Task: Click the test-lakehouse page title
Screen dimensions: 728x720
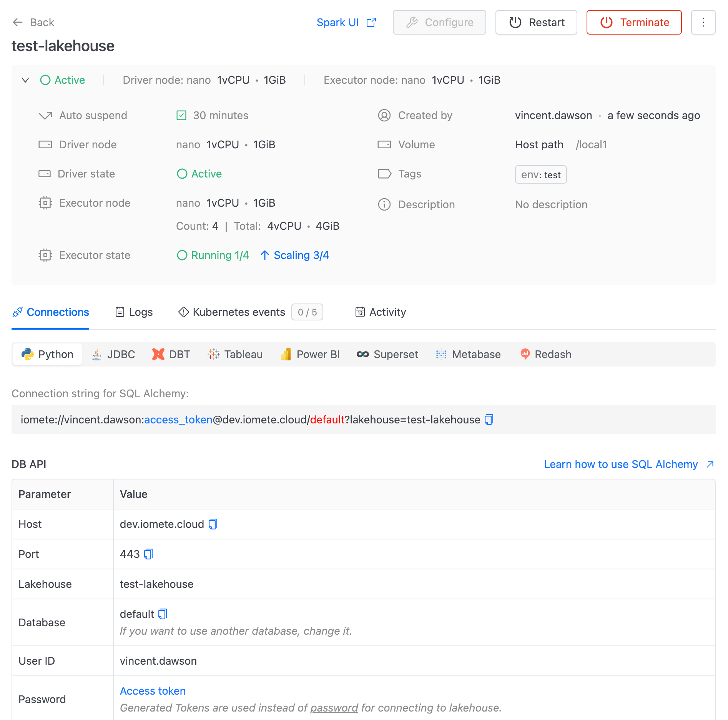Action: tap(63, 46)
